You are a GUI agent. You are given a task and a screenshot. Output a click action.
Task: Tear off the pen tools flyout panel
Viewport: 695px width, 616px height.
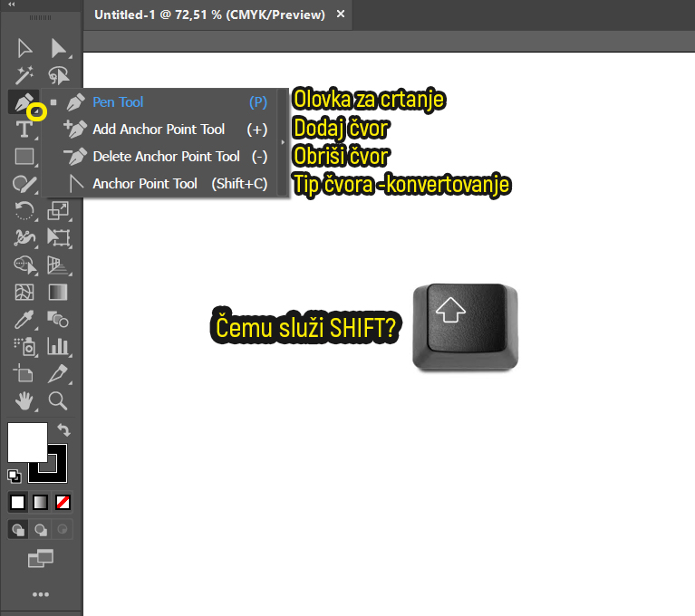283,142
